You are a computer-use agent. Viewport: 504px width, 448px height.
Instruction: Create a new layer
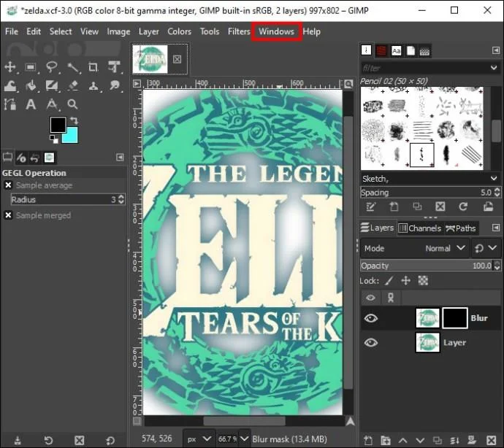pyautogui.click(x=368, y=440)
